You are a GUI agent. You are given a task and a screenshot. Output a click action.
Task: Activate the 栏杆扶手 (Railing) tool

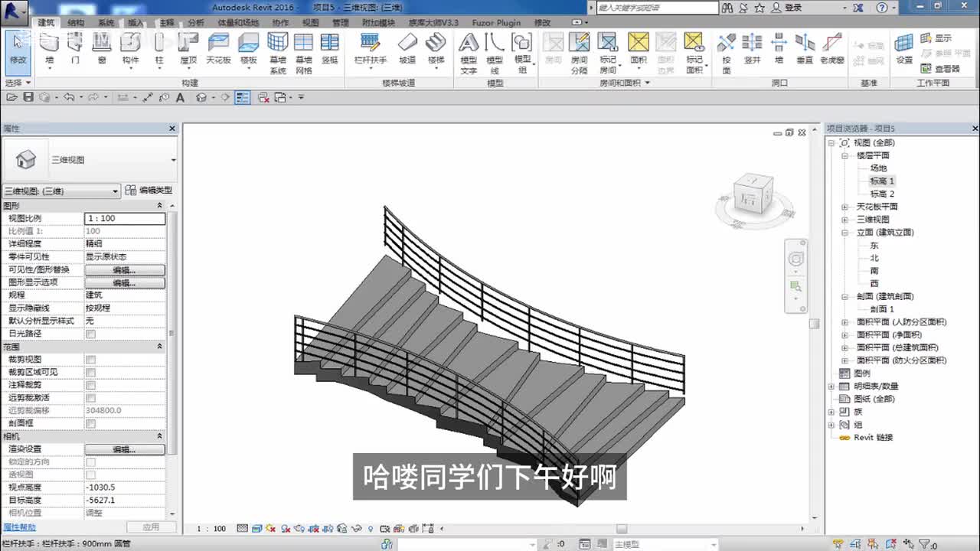coord(371,49)
